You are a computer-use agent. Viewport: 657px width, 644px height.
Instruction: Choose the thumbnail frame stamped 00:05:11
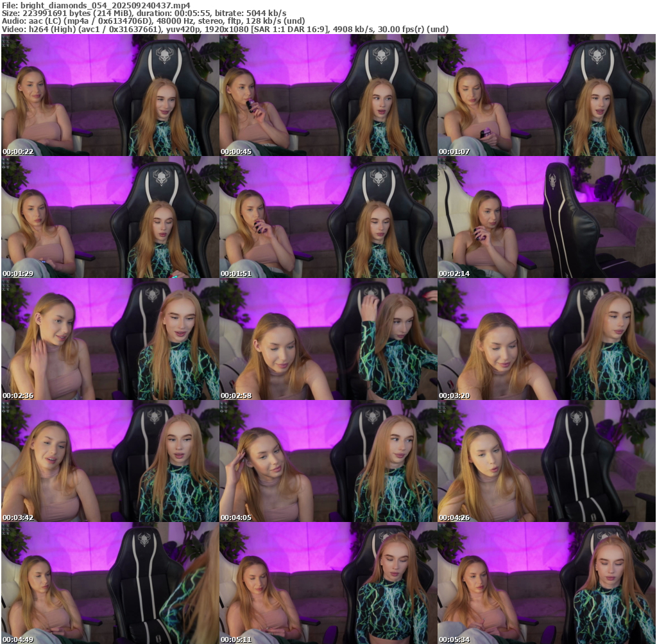(328, 583)
